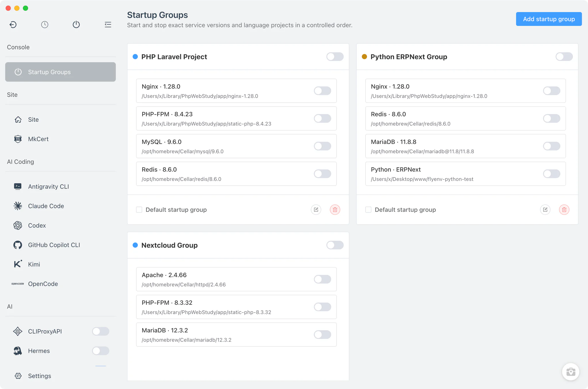588x389 pixels.
Task: Toggle the Nextcloud Group switch
Action: [335, 245]
